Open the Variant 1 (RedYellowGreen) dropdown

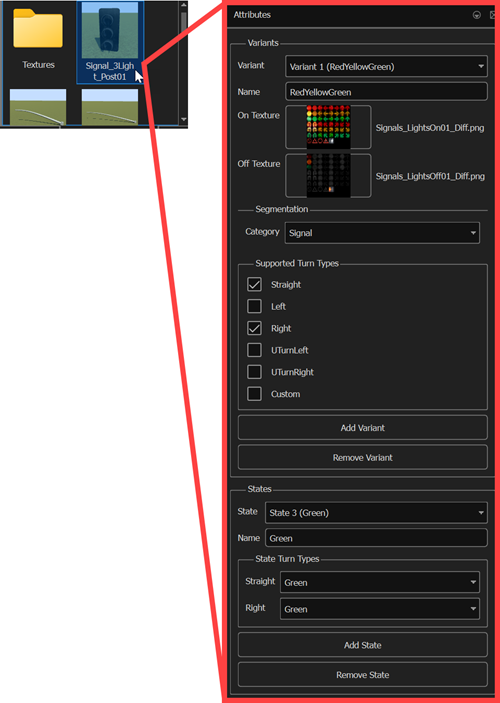tap(386, 67)
